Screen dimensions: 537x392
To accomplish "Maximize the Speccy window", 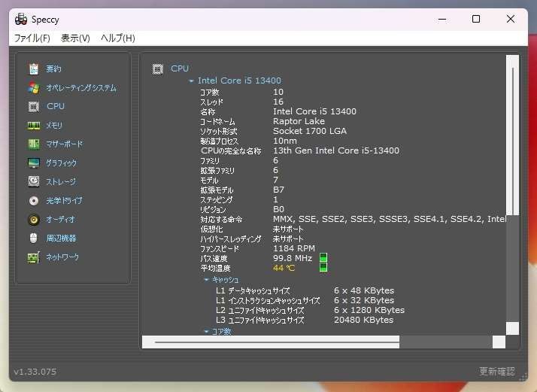I will [475, 20].
